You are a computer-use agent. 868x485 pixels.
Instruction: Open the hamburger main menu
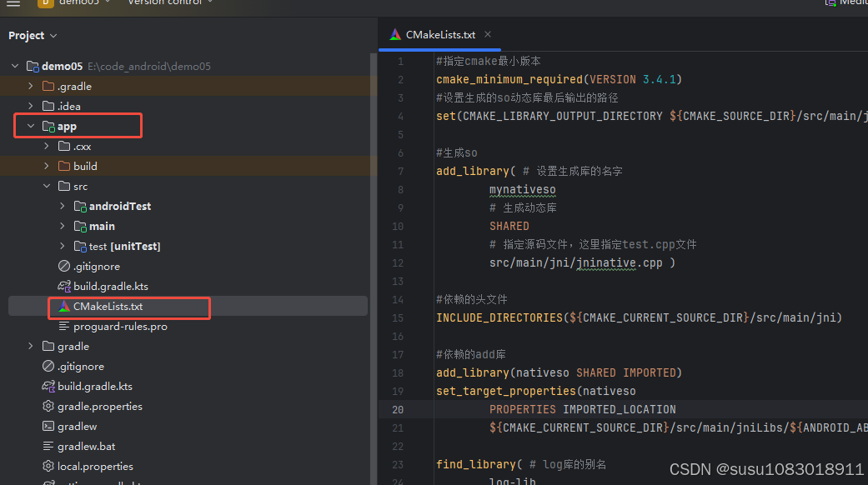pos(13,3)
